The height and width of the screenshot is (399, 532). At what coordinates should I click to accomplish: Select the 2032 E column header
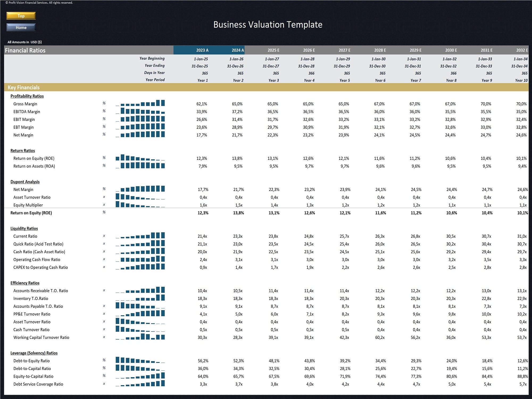(522, 50)
